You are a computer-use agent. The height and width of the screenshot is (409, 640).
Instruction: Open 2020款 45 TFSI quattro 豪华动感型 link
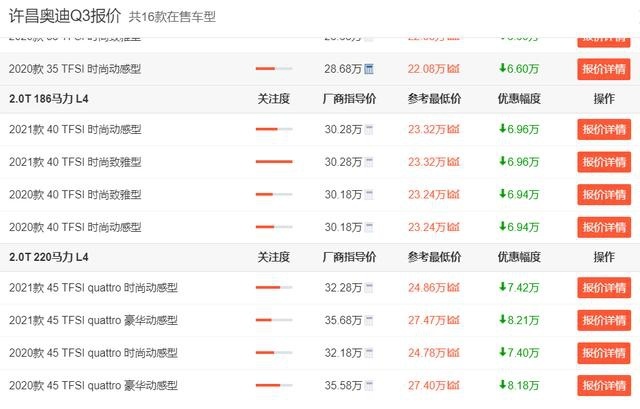[x=93, y=385]
